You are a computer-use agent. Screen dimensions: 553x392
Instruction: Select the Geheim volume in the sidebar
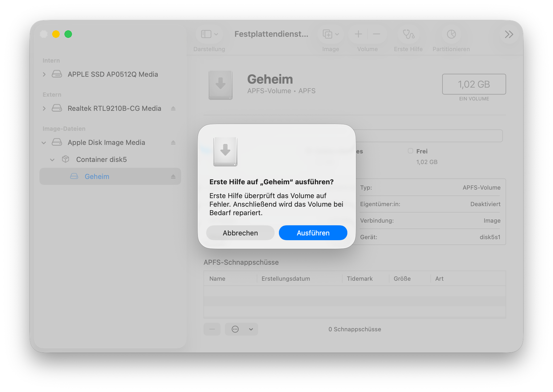tap(97, 177)
